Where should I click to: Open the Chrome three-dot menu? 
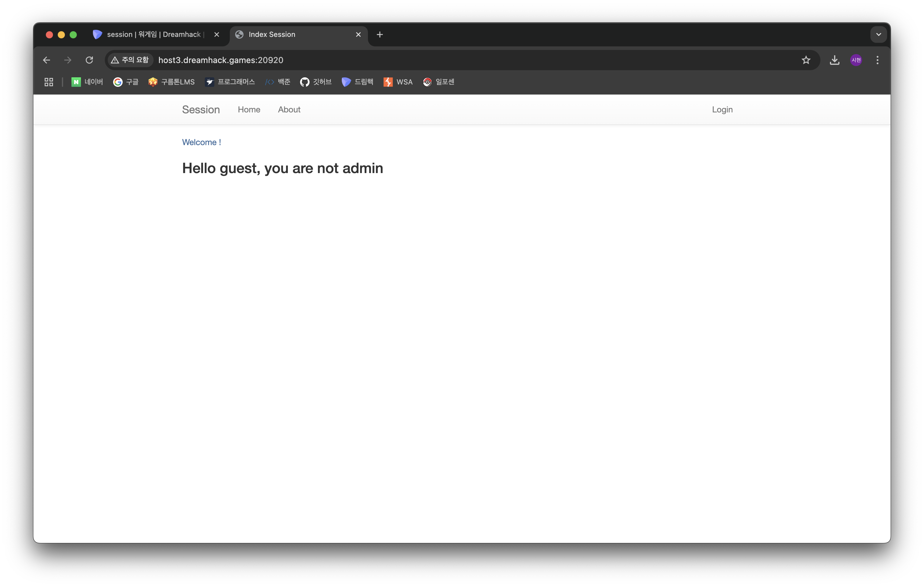click(x=877, y=60)
